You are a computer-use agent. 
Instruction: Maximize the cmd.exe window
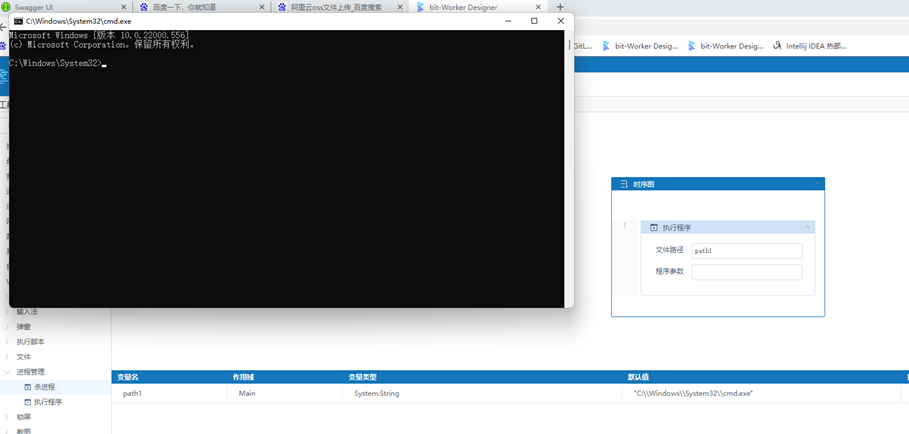pyautogui.click(x=534, y=21)
